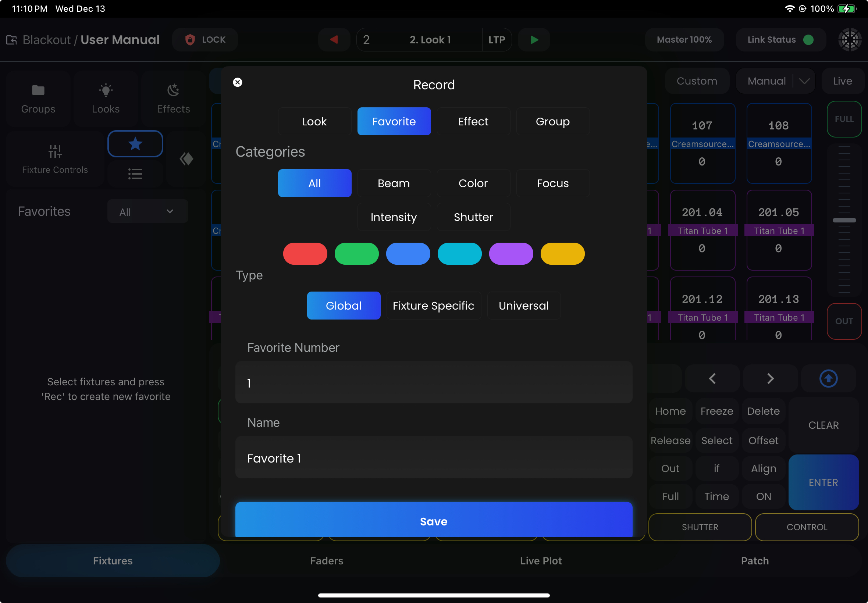
Task: Open Fixture Controls sliders panel
Action: [55, 159]
